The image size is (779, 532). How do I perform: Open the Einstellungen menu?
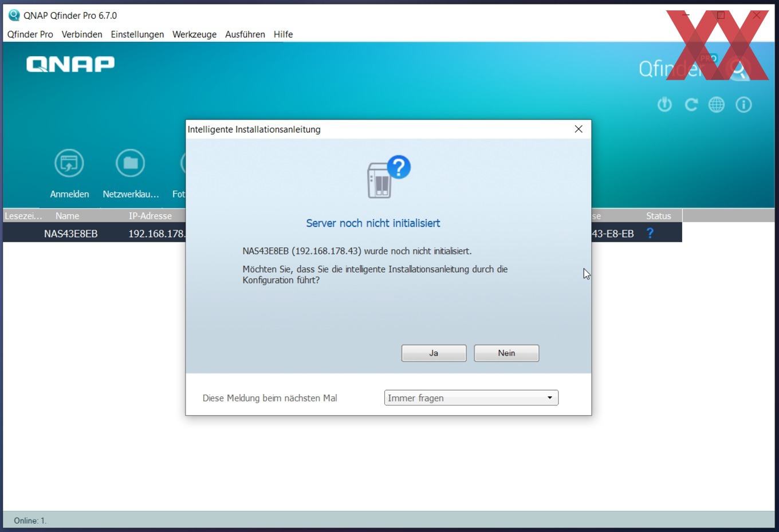point(137,34)
